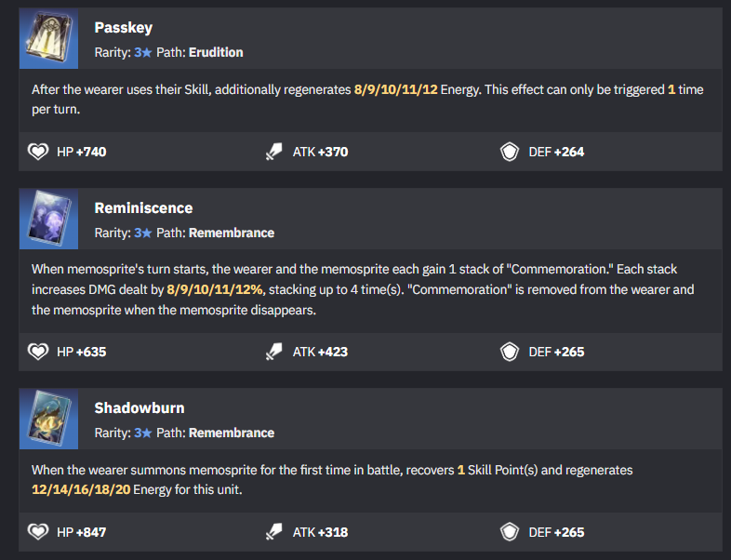Click the ATK sword icon under Shadowburn
The width and height of the screenshot is (731, 560).
(273, 532)
